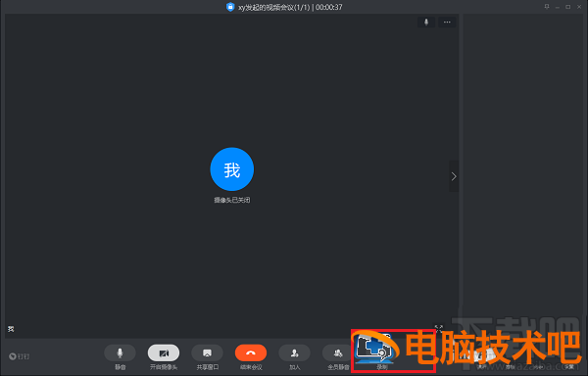Minimize the meeting window
Image resolution: width=588 pixels, height=376 pixels.
(x=558, y=7)
